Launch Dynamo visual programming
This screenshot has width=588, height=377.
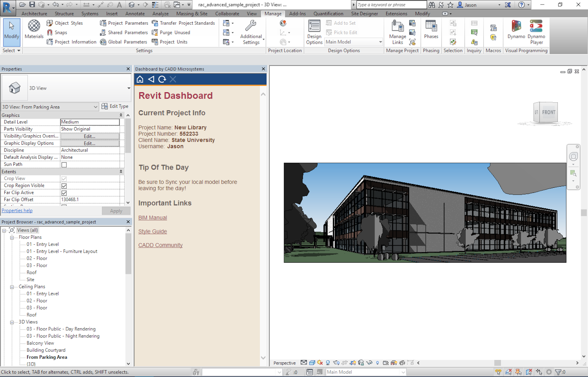coord(516,31)
